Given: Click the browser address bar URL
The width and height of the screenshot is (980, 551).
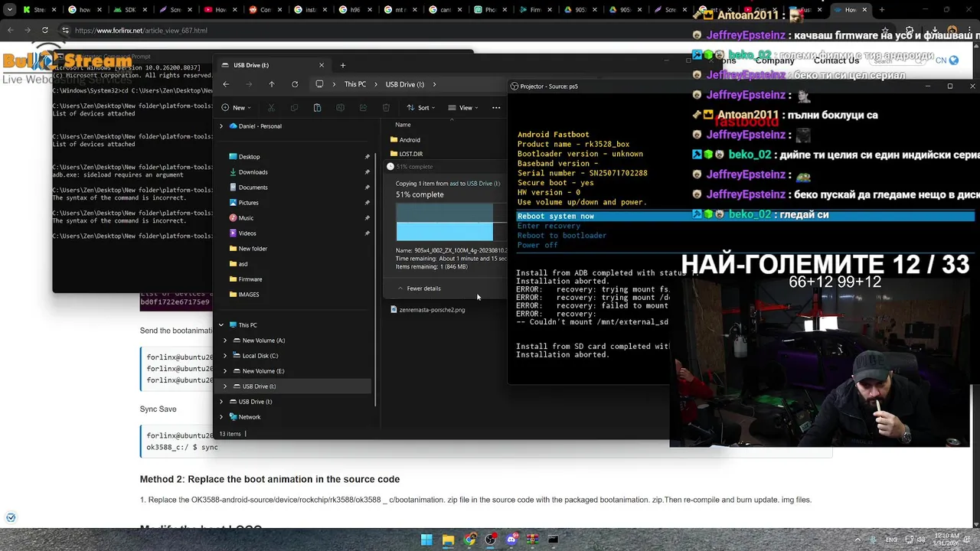Looking at the screenshot, I should 141,31.
